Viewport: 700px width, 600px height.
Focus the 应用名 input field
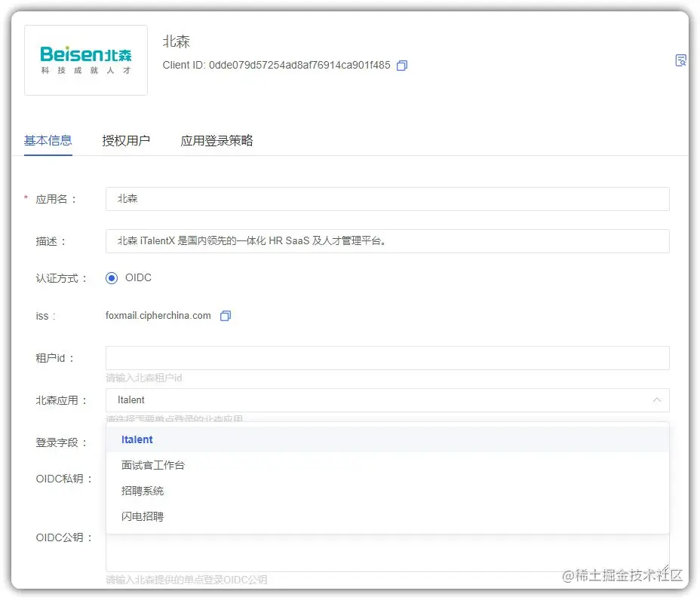point(387,199)
